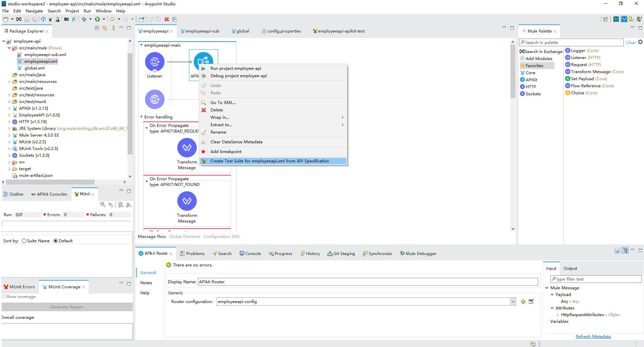Click the Search in palette input field
Viewport: 644px width, 347px height.
tap(571, 42)
